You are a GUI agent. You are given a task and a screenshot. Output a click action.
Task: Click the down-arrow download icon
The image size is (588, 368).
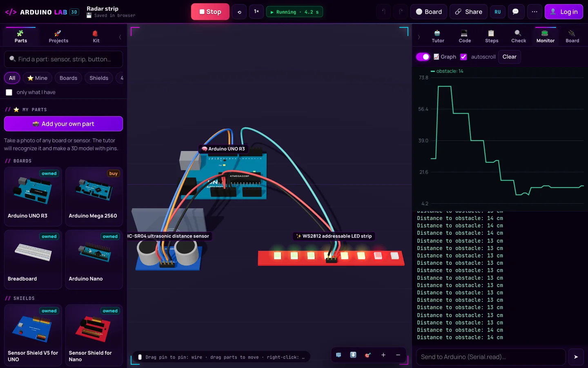pyautogui.click(x=353, y=355)
